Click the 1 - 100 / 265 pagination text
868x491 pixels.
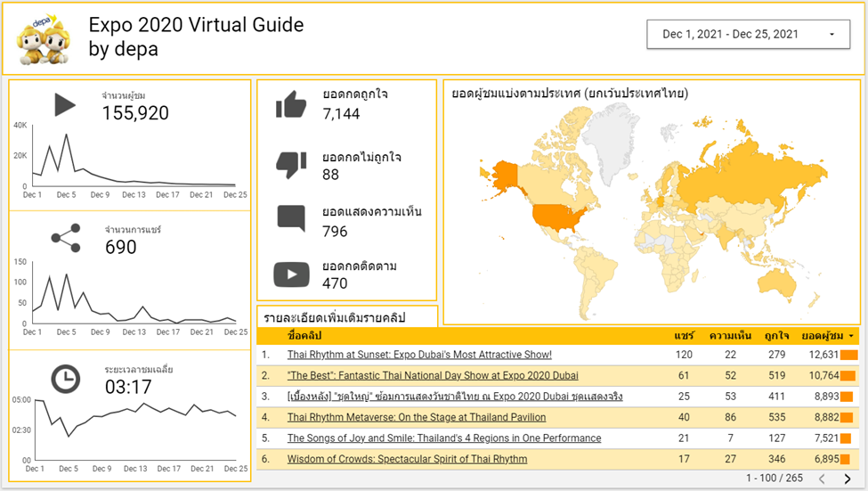click(774, 479)
